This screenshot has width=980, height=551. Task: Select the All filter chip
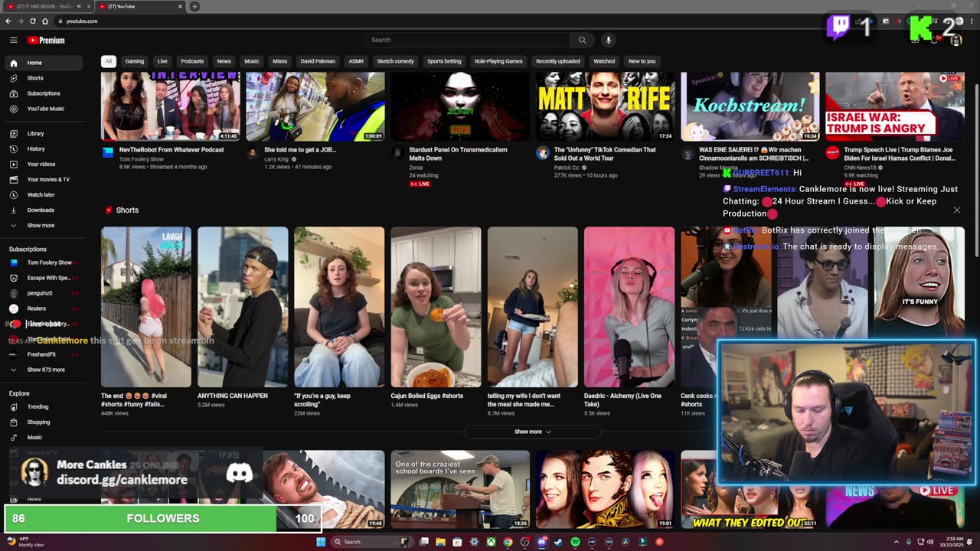(x=109, y=61)
